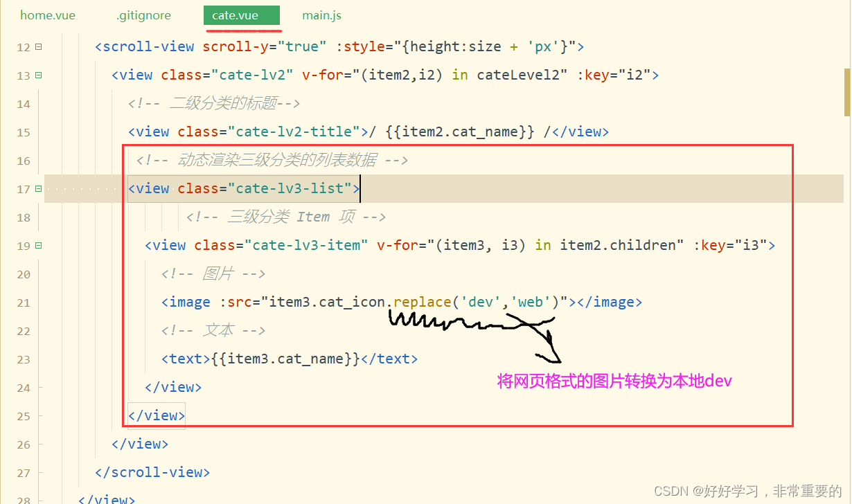Click the 二级分类的标题 comment line
This screenshot has height=504, width=852.
pos(214,104)
